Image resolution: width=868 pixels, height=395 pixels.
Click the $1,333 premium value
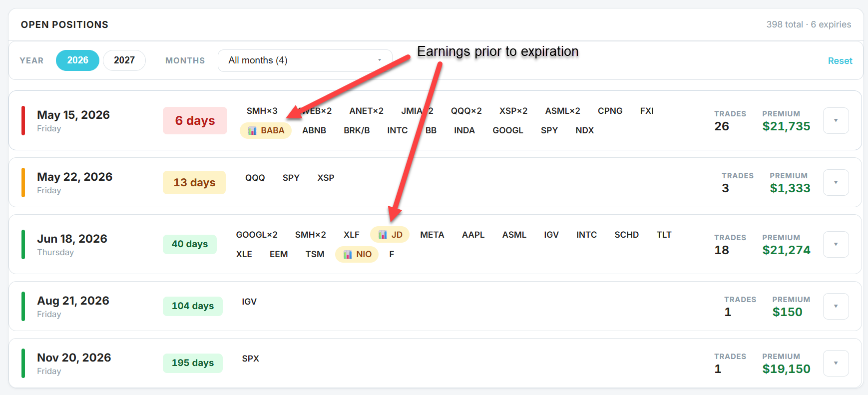pos(790,188)
